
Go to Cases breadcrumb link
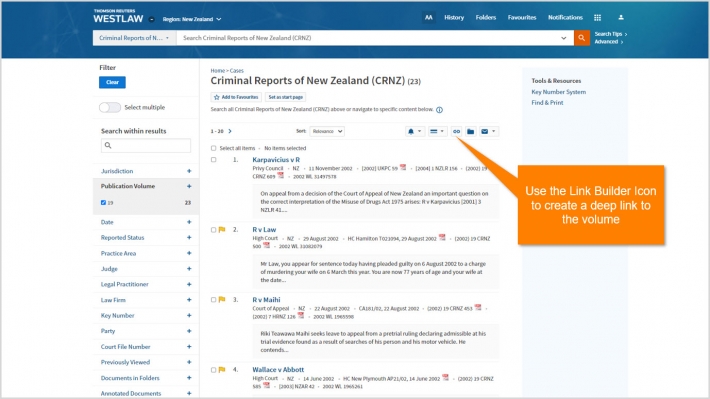(236, 71)
